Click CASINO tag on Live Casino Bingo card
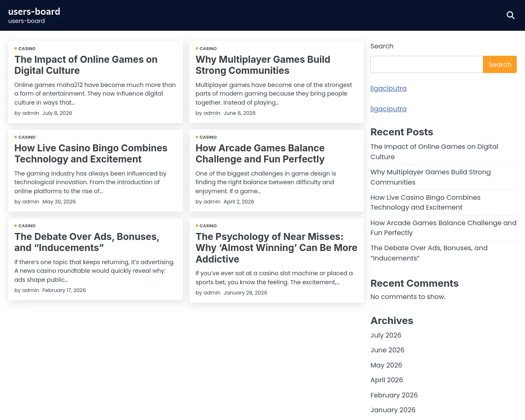Screen dimensions: 525x420 tap(27, 137)
